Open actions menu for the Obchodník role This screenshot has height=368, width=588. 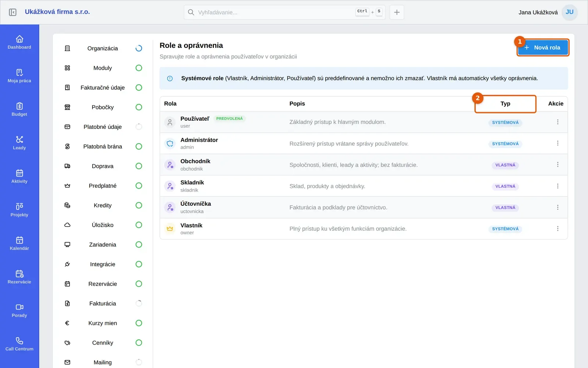[x=557, y=164]
